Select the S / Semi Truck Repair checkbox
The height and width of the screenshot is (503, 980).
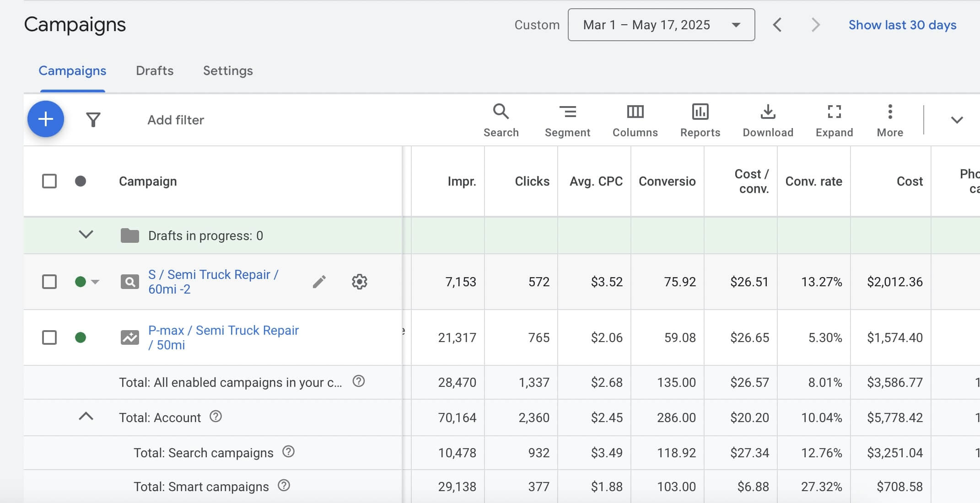(x=49, y=282)
